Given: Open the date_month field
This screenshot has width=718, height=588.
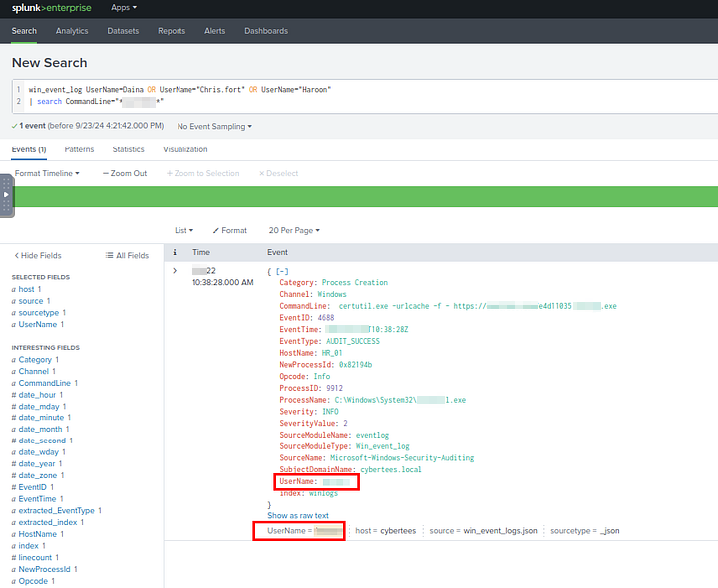Looking at the screenshot, I should (x=40, y=430).
